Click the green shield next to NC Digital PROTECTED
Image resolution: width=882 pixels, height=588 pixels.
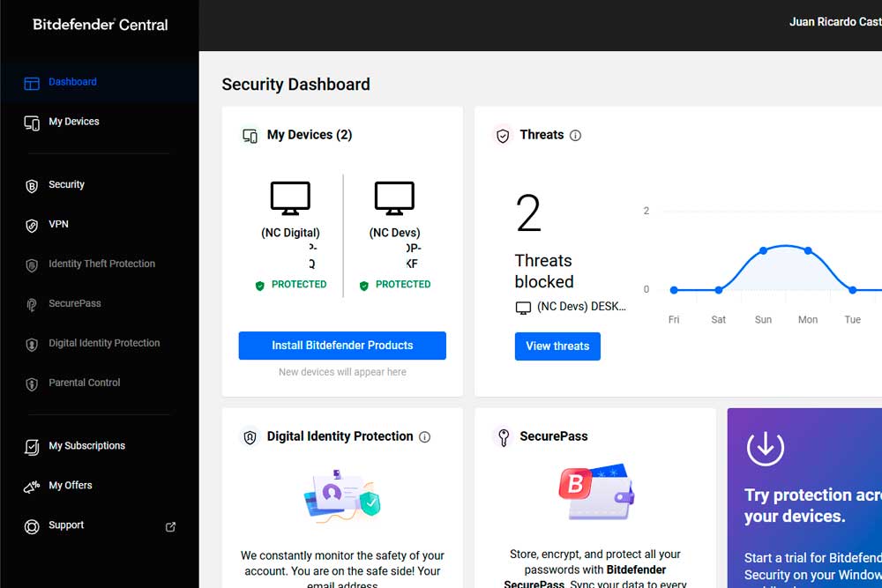tap(260, 286)
